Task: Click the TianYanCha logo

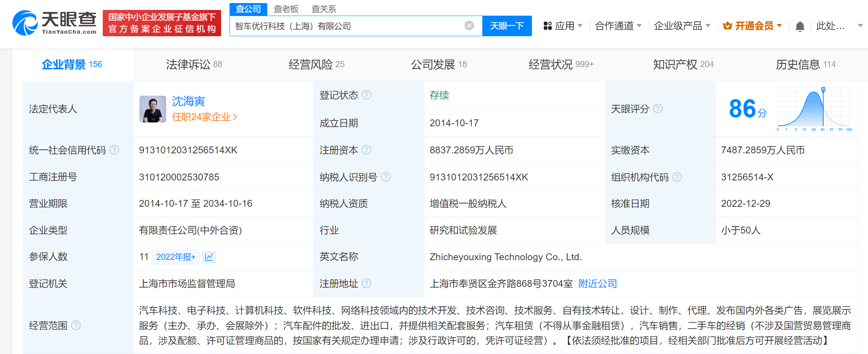Action: pos(54,23)
